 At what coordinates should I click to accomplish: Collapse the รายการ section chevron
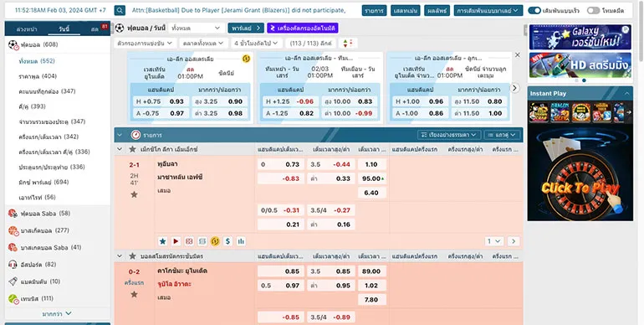click(120, 135)
